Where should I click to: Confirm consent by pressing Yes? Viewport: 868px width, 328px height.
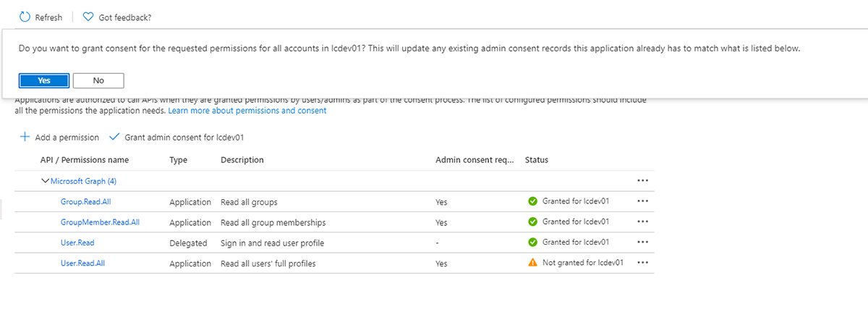[x=44, y=80]
